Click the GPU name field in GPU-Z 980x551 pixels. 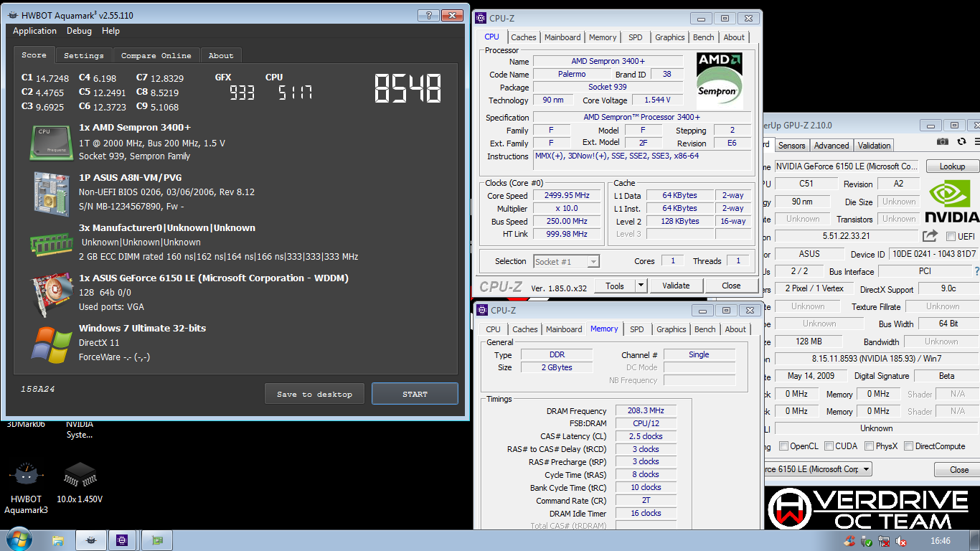pyautogui.click(x=846, y=166)
